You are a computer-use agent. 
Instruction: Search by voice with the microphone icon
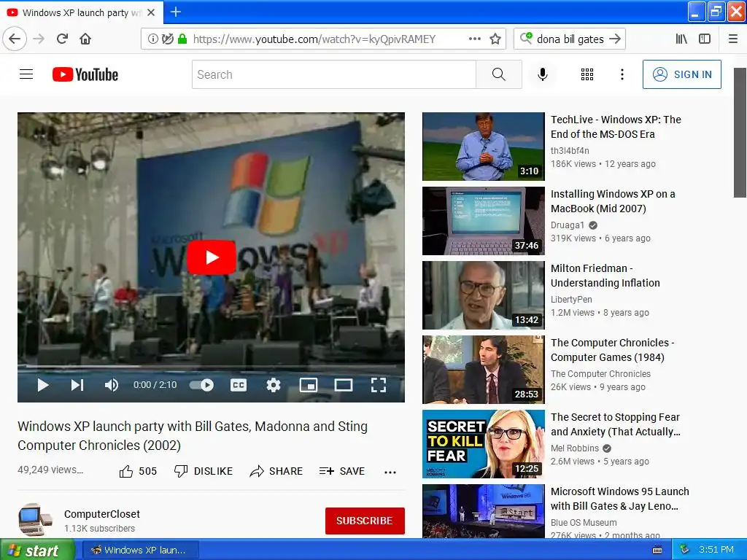[542, 74]
